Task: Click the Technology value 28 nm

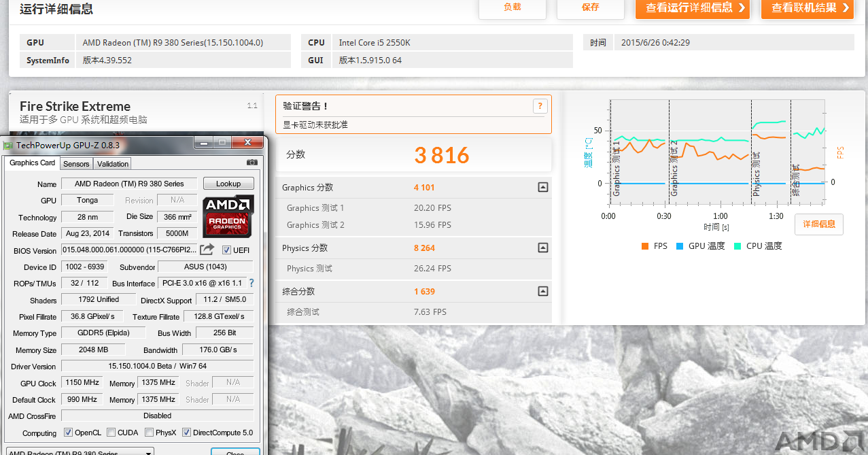Action: (88, 217)
